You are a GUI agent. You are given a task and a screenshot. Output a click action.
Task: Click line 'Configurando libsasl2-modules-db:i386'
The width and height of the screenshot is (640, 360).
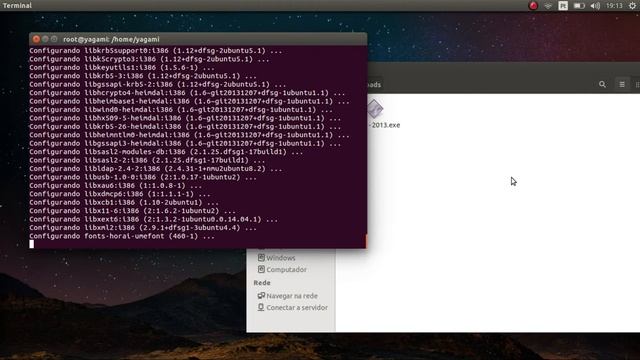[166, 152]
